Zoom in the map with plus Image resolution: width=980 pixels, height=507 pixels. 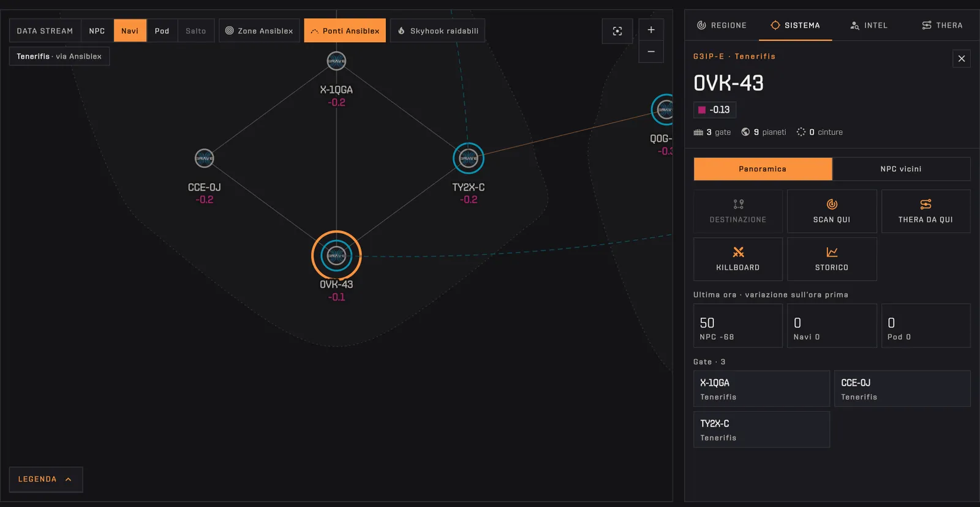[651, 30]
